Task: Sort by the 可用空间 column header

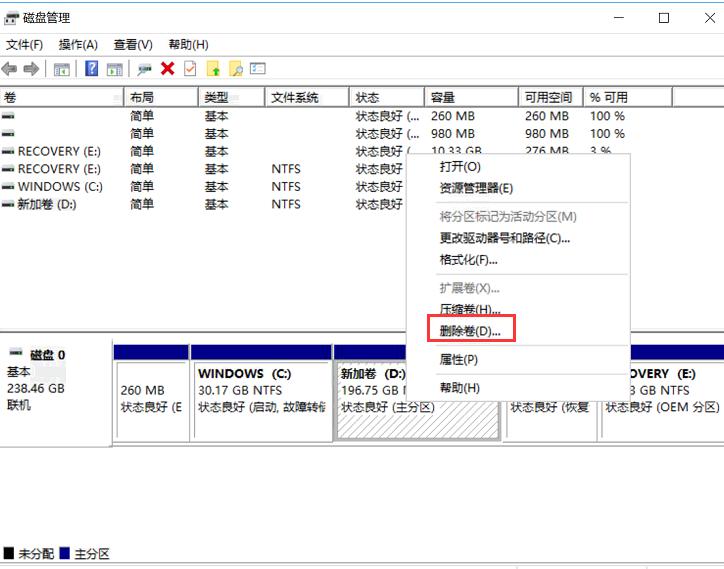Action: [x=551, y=97]
